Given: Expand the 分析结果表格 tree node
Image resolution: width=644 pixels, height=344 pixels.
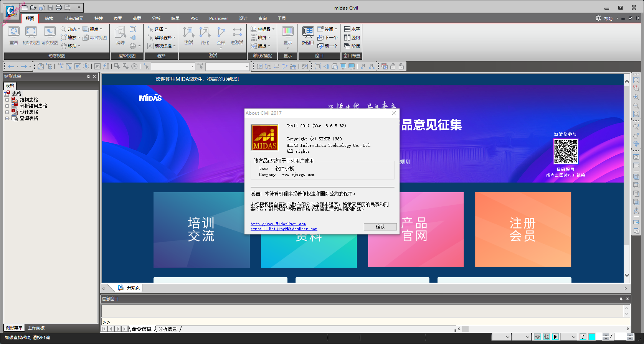Looking at the screenshot, I should tap(7, 106).
